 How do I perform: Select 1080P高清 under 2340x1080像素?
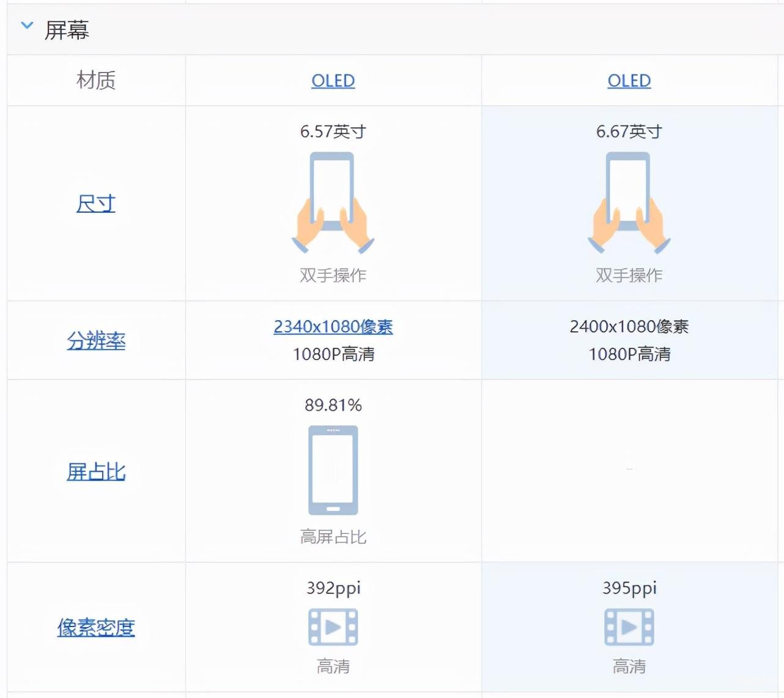pos(333,354)
